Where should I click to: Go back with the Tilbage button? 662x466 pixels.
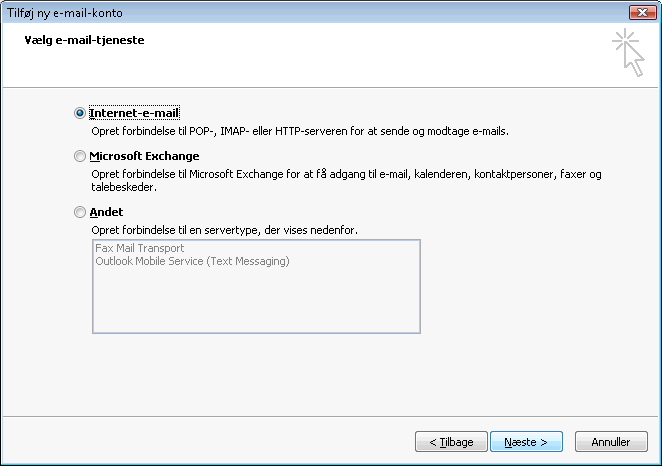[x=451, y=441]
